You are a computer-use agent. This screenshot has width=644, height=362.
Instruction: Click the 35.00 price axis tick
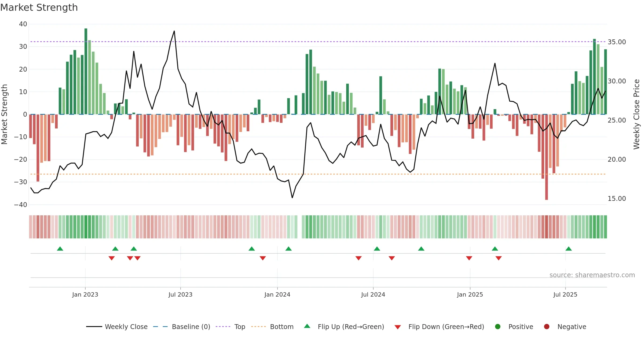pyautogui.click(x=617, y=42)
